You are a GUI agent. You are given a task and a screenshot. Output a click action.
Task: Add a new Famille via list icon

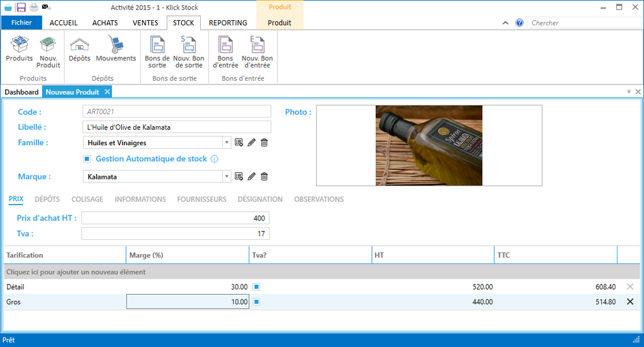click(x=239, y=143)
